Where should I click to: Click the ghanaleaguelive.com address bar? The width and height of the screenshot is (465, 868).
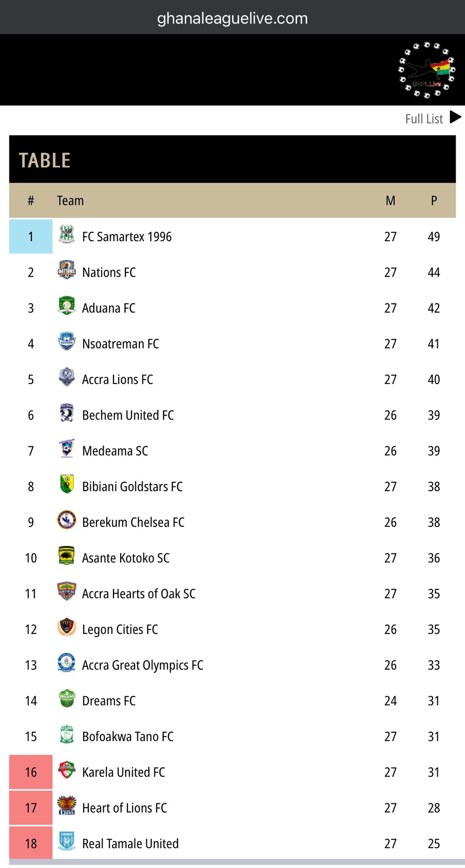[232, 18]
